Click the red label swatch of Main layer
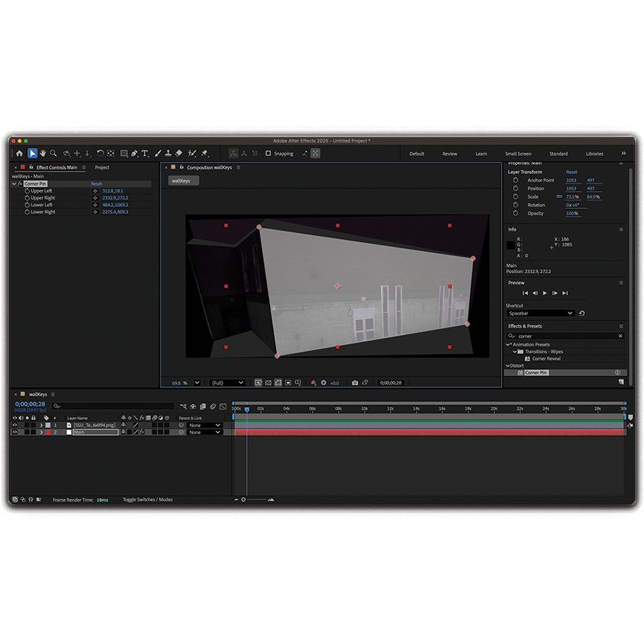 [47, 432]
